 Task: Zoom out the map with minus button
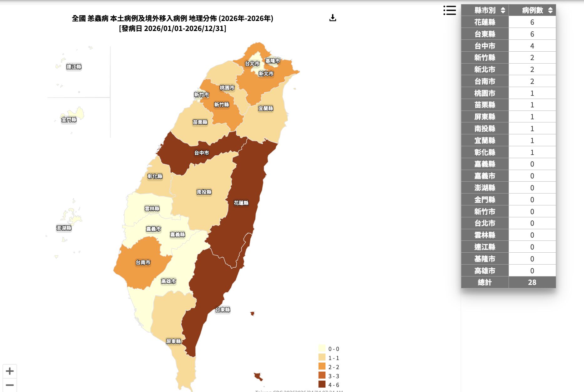10,385
